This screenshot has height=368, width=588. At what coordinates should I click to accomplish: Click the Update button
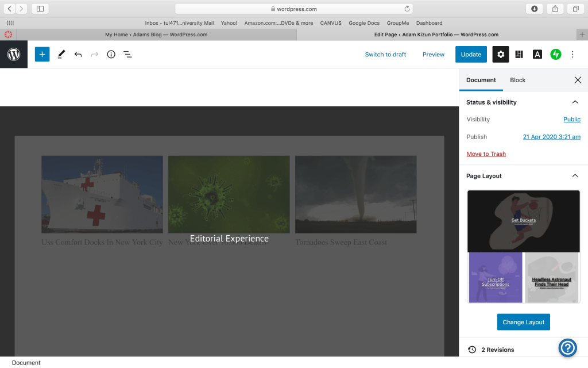(471, 55)
